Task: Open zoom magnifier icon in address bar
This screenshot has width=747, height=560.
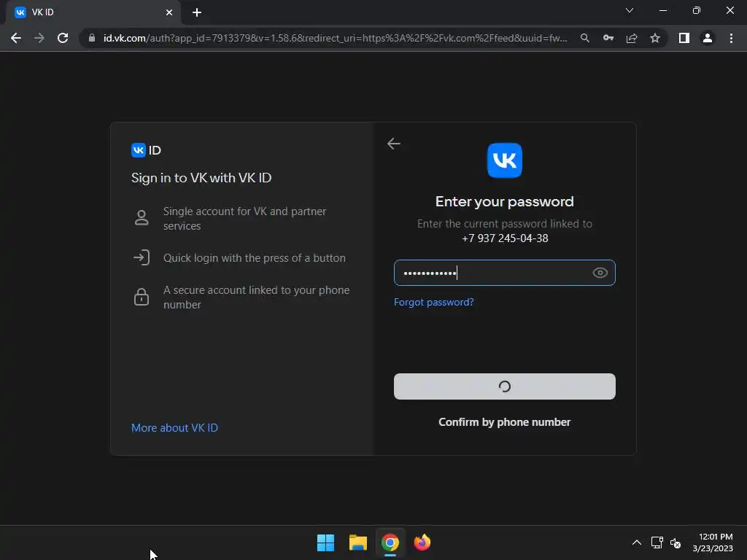Action: point(585,38)
